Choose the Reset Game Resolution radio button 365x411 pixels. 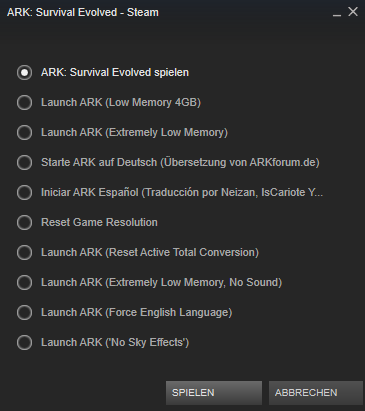(x=25, y=223)
